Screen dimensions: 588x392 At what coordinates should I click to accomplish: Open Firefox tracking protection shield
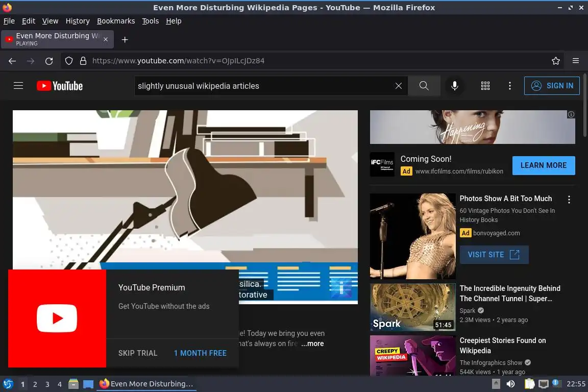68,61
